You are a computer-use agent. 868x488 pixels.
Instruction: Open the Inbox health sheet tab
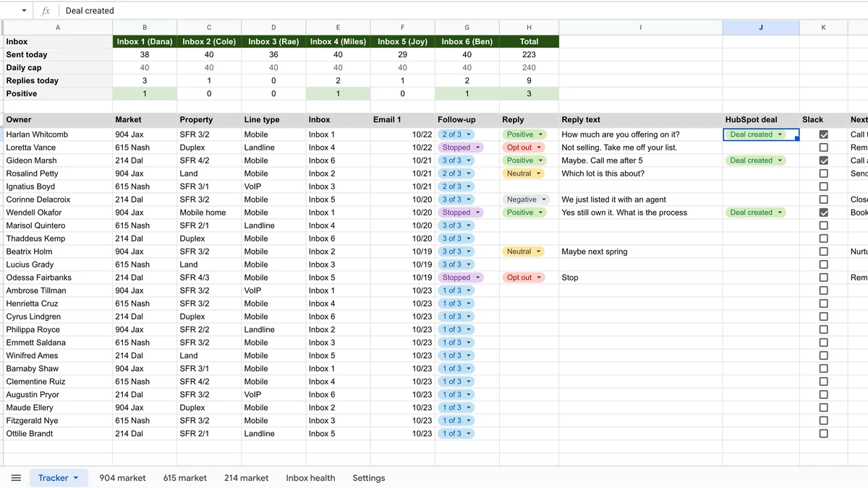[x=310, y=478]
